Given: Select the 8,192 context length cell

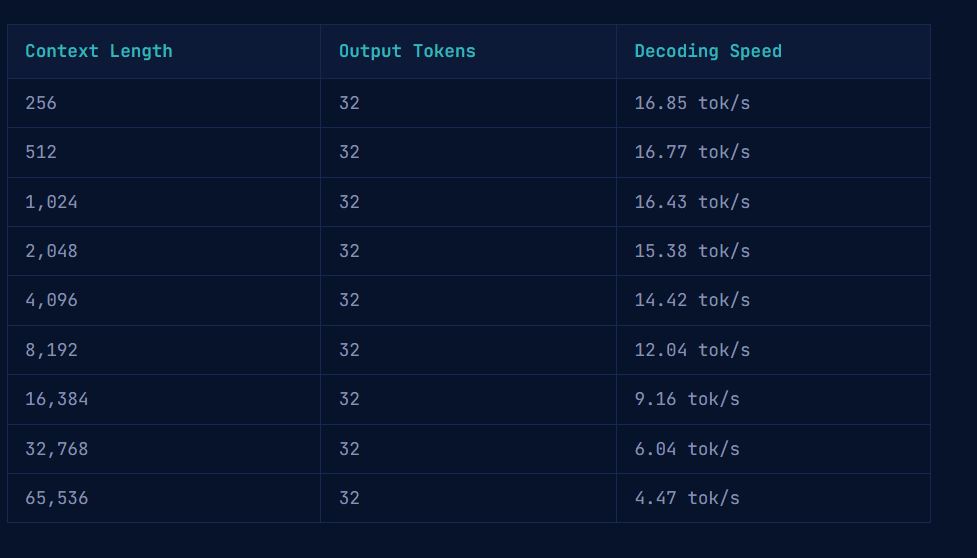Looking at the screenshot, I should pos(51,350).
